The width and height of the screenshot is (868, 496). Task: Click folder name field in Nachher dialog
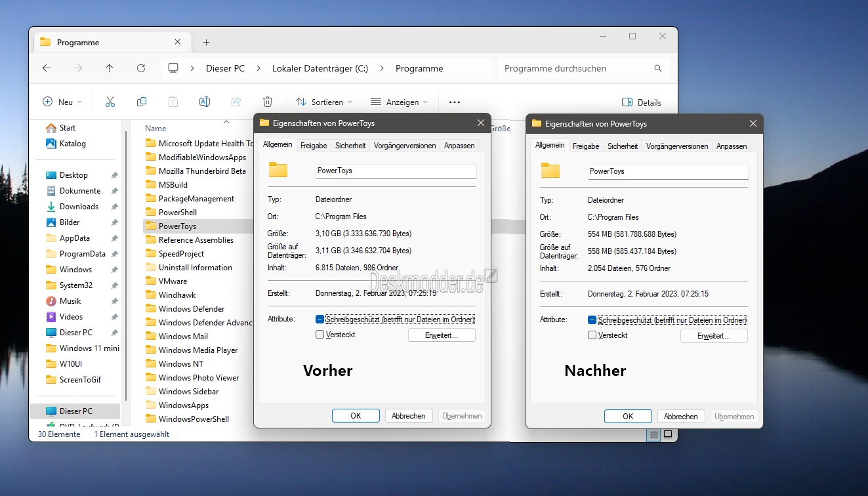(x=668, y=171)
